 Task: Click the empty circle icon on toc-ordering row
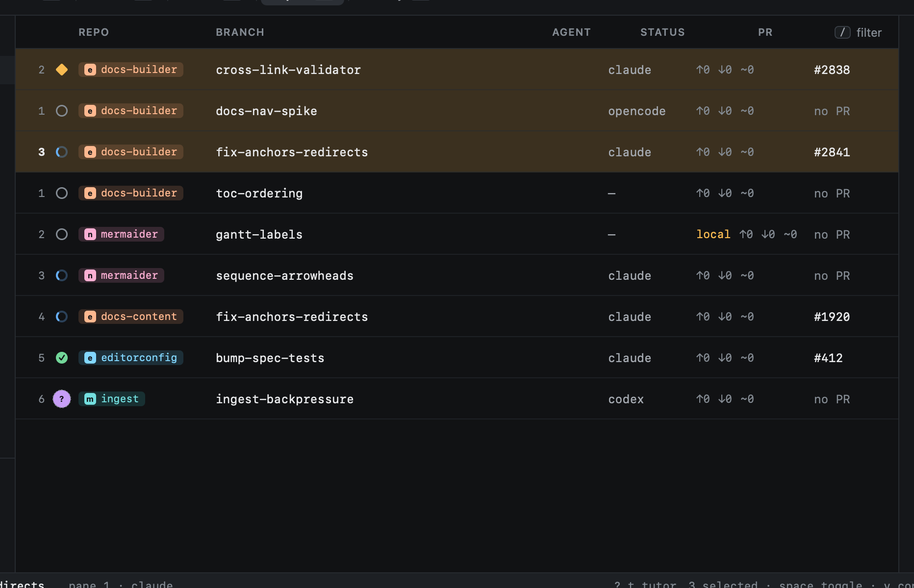(62, 193)
